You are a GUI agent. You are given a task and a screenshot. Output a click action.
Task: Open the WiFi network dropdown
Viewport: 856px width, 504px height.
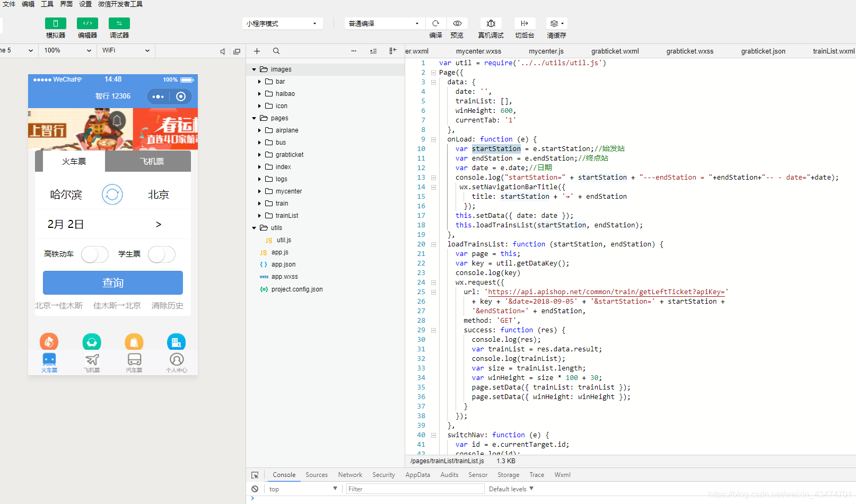(125, 50)
